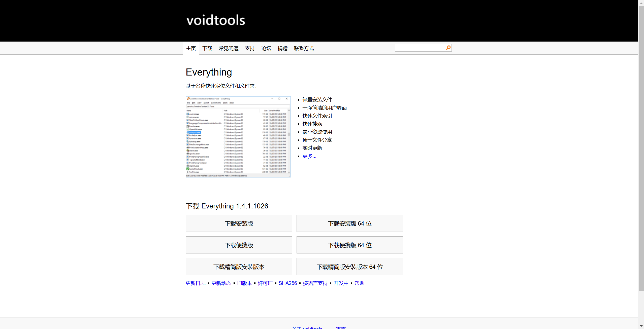The height and width of the screenshot is (329, 644).
Task: Open the 帮助 link
Action: 359,283
